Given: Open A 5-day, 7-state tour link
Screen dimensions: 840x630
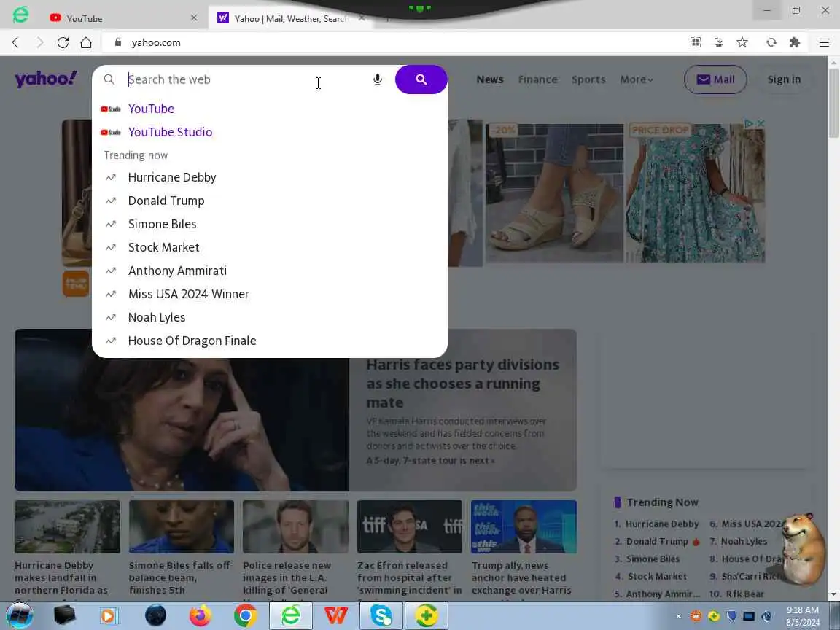Looking at the screenshot, I should pyautogui.click(x=431, y=460).
